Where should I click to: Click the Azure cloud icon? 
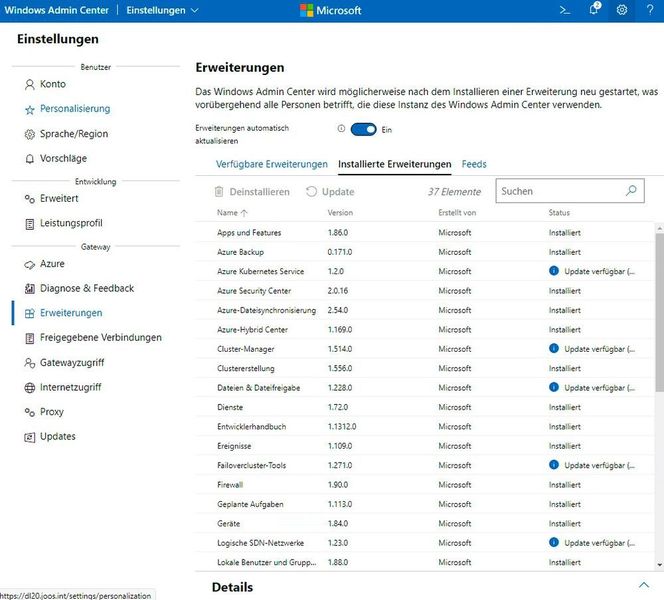30,265
